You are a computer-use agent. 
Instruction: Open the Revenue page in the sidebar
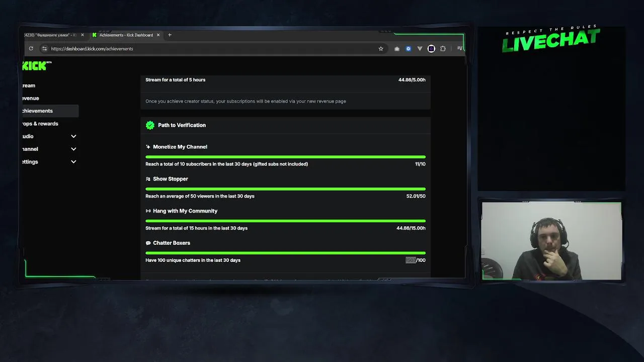point(30,98)
